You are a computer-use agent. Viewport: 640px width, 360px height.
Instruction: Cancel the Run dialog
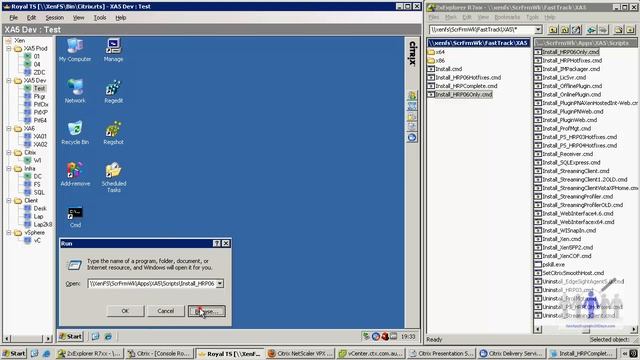tap(166, 311)
